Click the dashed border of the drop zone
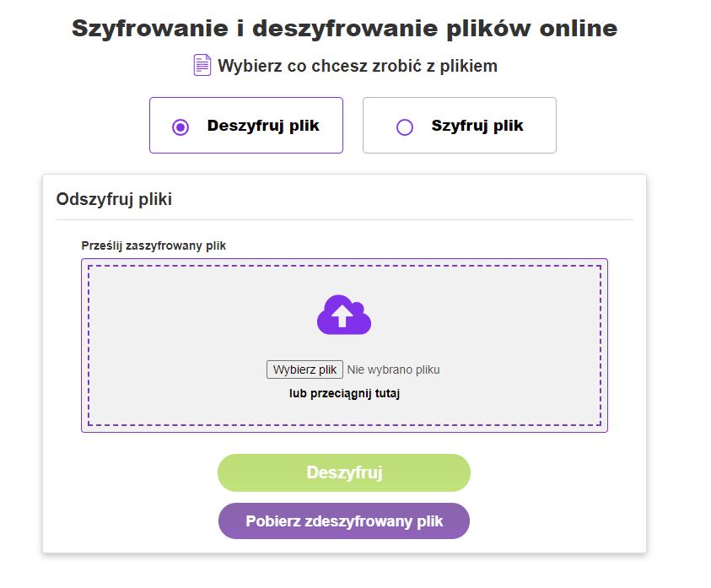This screenshot has width=711, height=588. coord(345,267)
